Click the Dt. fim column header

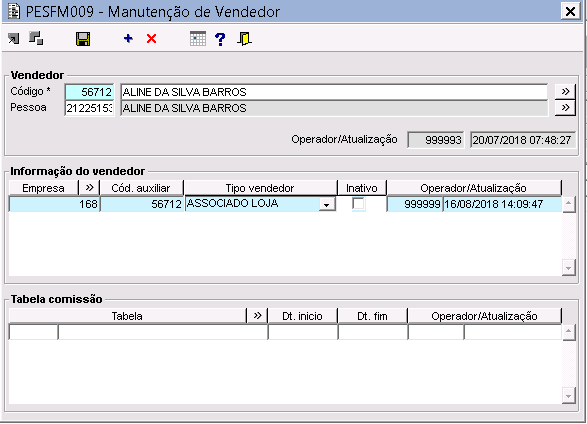click(x=372, y=316)
